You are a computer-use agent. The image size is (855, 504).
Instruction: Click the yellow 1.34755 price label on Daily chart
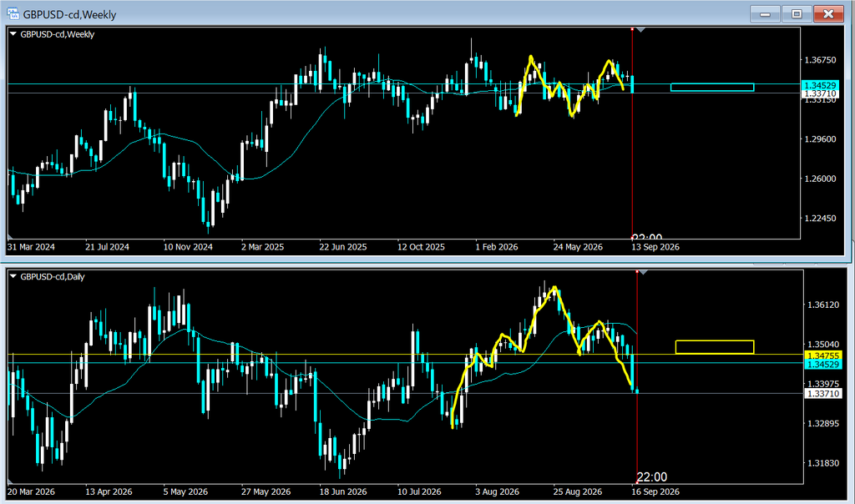coord(822,355)
